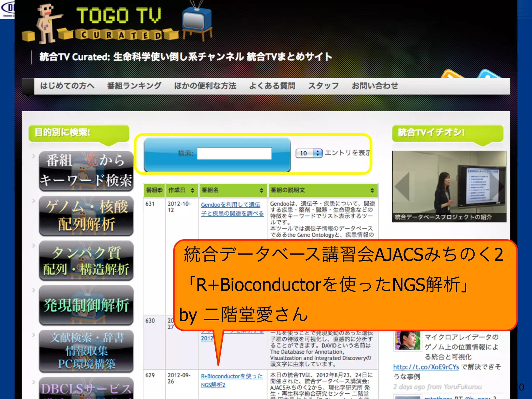This screenshot has width=532, height=399.
Task: Sort table by 番組名 column
Action: coord(233,190)
